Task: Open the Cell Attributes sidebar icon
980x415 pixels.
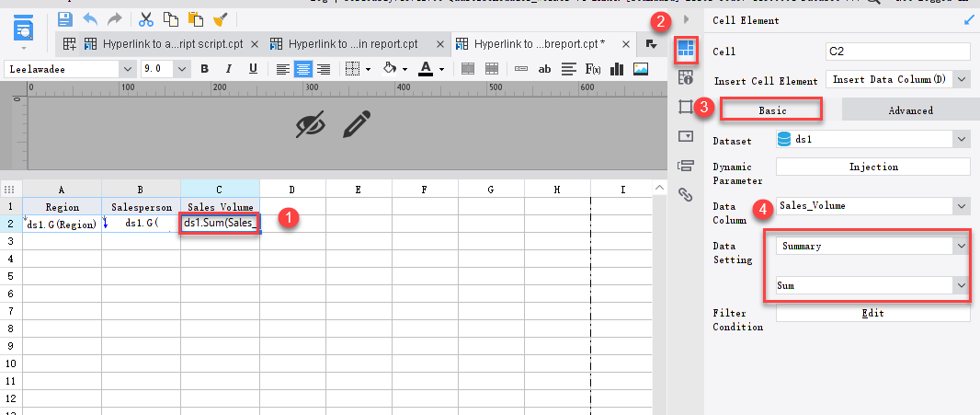Action: click(686, 77)
